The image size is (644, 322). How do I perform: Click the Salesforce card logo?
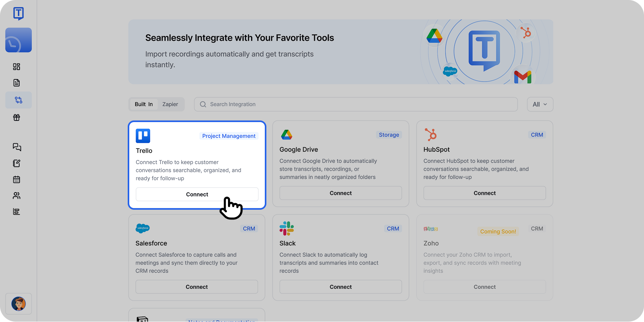pos(143,228)
